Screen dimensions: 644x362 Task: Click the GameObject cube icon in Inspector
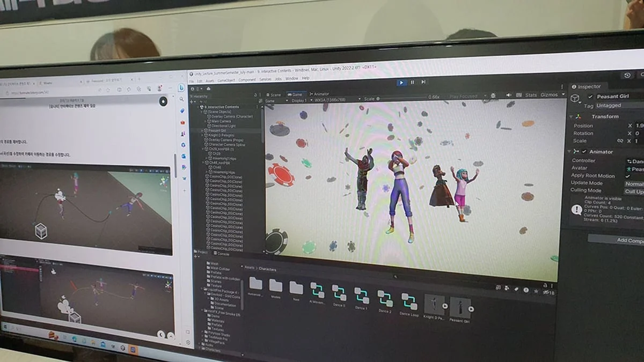[575, 98]
